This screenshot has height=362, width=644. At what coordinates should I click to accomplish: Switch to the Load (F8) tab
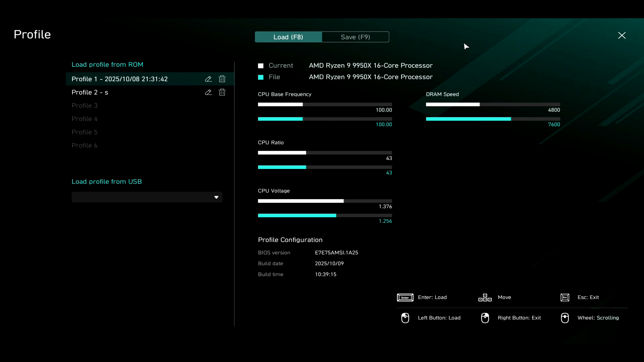pos(288,37)
